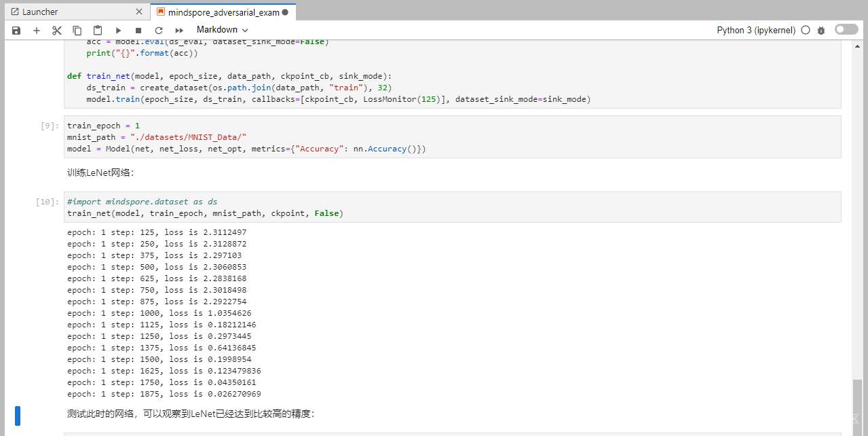Open the Markdown cell type dropdown
This screenshot has height=436, width=868.
222,30
